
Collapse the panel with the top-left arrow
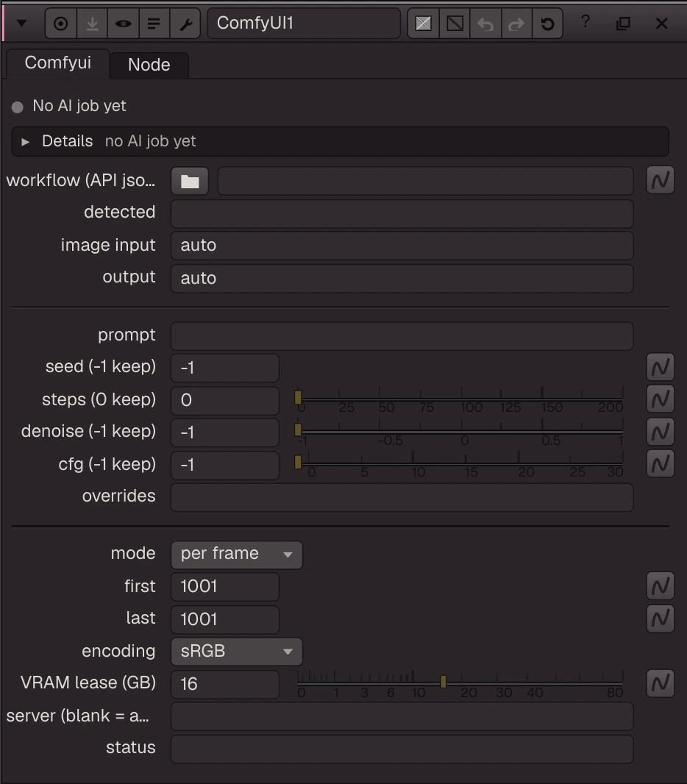pyautogui.click(x=21, y=23)
